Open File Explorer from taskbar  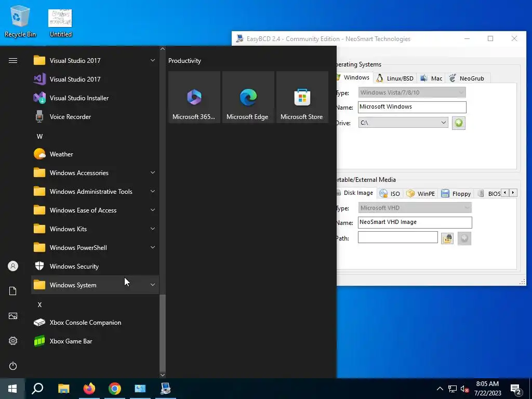pyautogui.click(x=63, y=389)
